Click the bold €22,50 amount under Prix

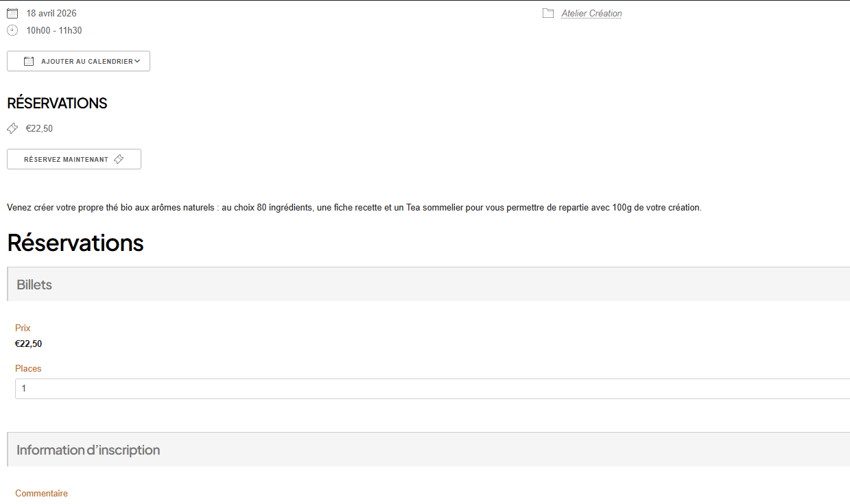(x=28, y=344)
